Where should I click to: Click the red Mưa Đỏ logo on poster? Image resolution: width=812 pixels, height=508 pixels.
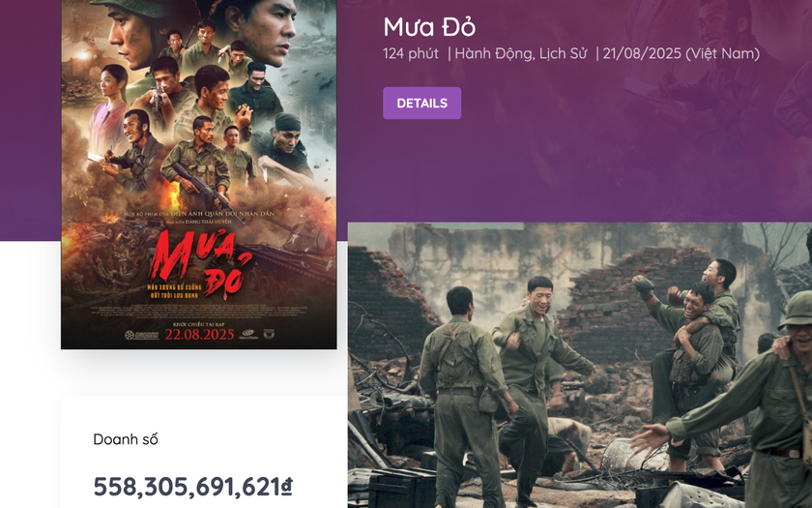coord(200,264)
